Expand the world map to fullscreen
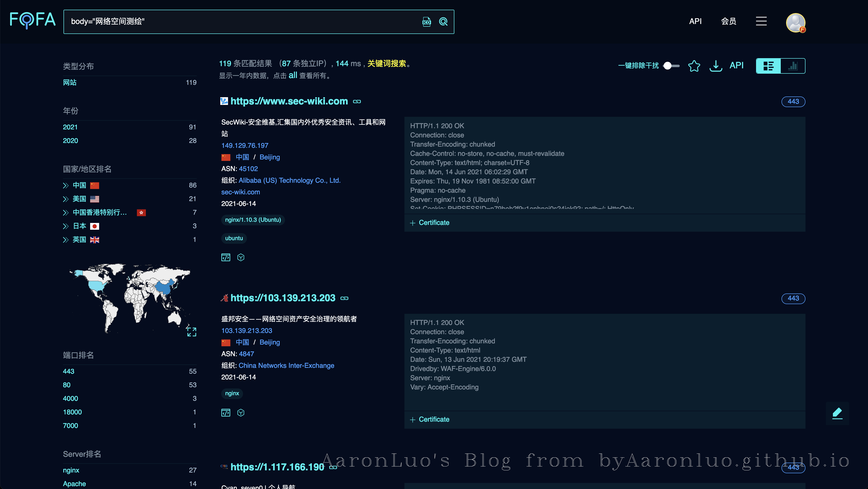This screenshot has width=868, height=489. tap(191, 332)
